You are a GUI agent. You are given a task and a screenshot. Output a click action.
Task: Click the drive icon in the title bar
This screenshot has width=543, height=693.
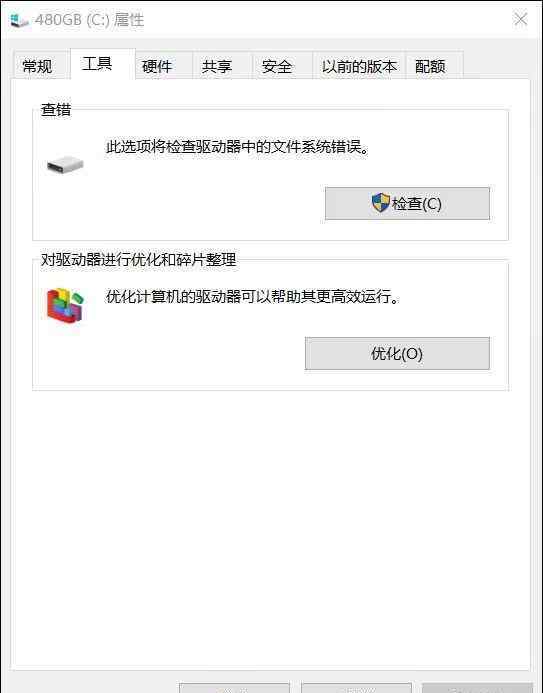click(19, 20)
